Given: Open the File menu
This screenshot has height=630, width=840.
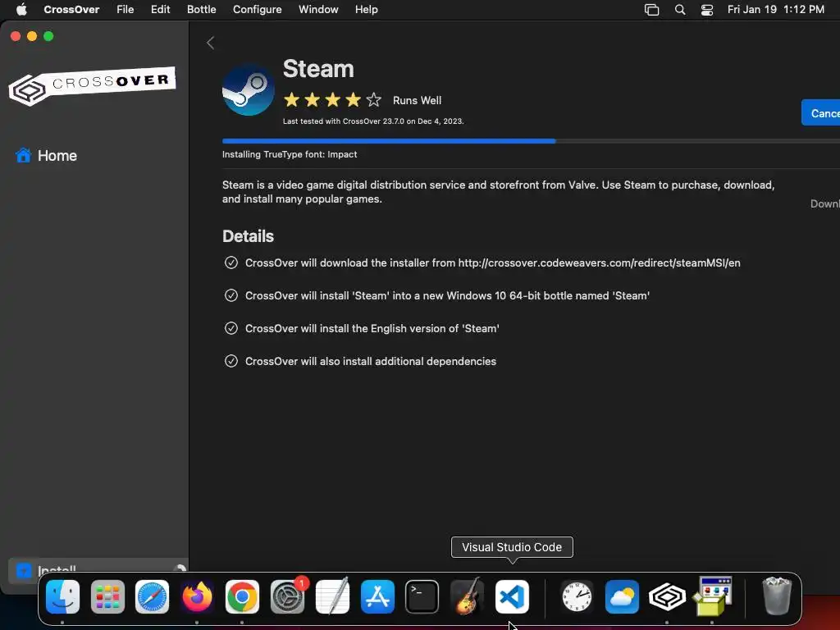Looking at the screenshot, I should [x=126, y=9].
